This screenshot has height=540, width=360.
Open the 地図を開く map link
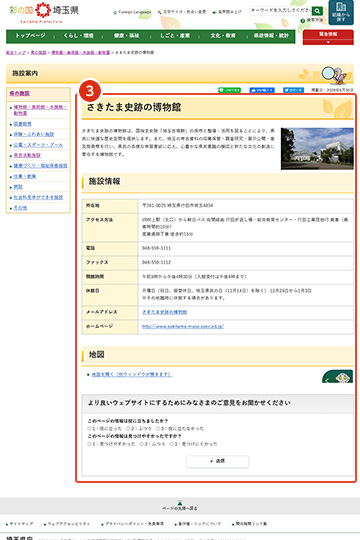(132, 374)
